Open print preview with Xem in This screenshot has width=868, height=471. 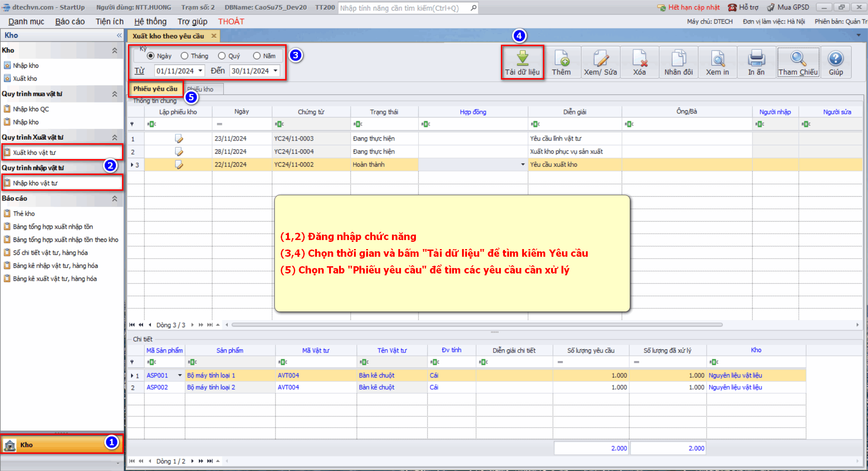(x=717, y=58)
